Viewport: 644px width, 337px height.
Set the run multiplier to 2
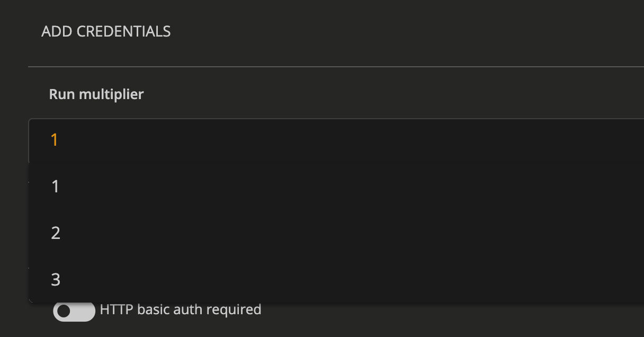point(56,233)
